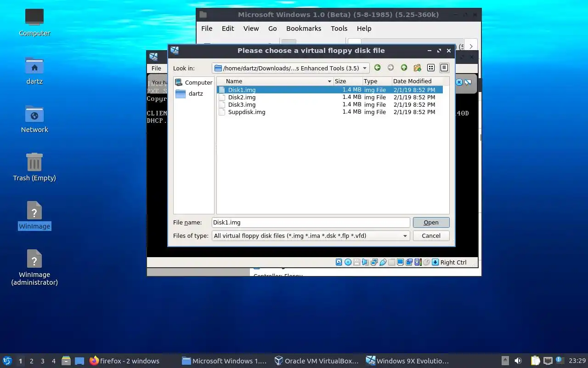Click the notification speech bubble icon in VM window
588x368 pixels.
[468, 82]
